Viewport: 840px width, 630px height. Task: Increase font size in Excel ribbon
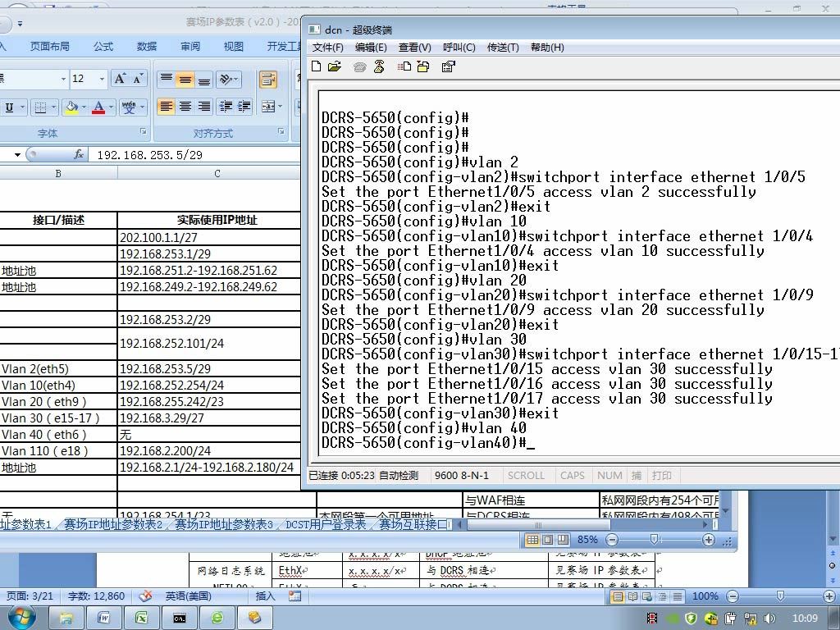pos(120,79)
